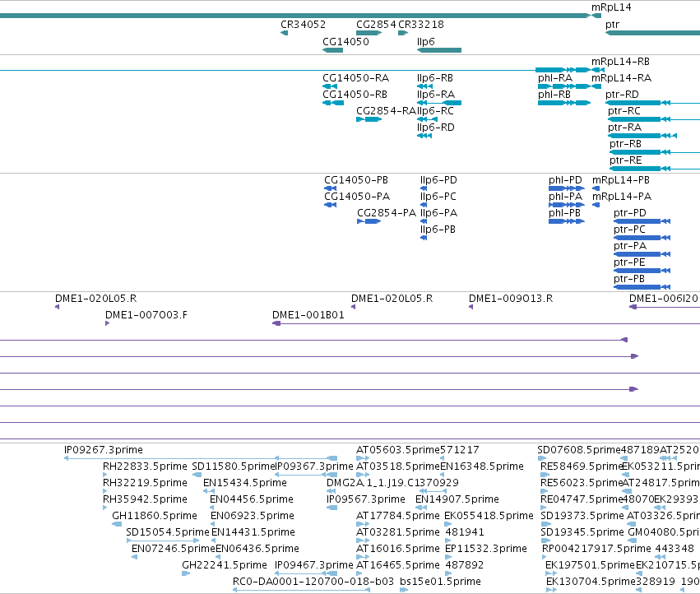This screenshot has width=700, height=594.
Task: Click the CG14050-RA transcript label
Action: 356,78
